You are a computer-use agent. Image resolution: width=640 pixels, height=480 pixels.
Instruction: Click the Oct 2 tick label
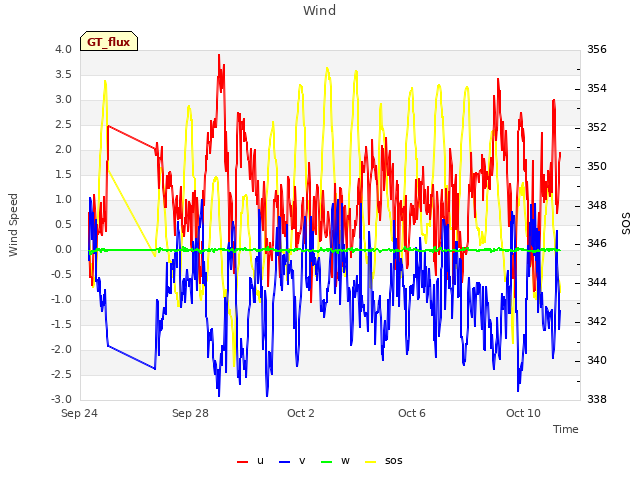tap(301, 413)
